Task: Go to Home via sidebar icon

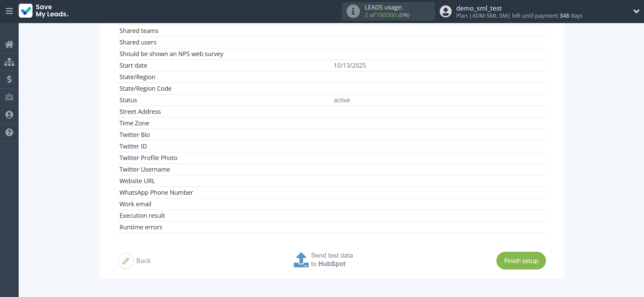Action: [x=9, y=44]
